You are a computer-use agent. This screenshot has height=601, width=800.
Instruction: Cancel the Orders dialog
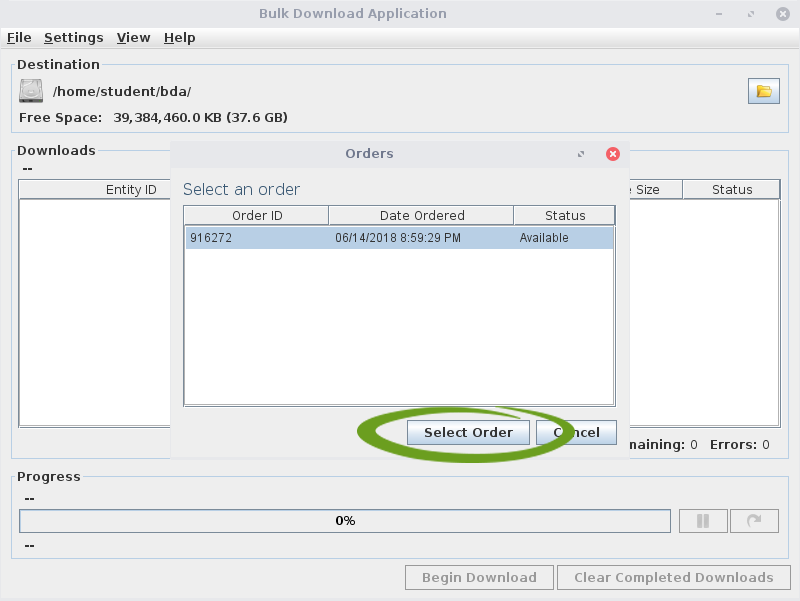577,432
